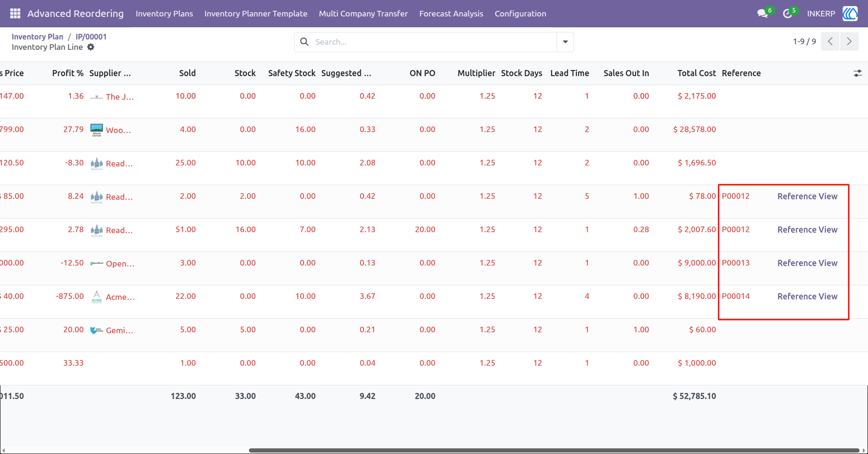This screenshot has height=454, width=868.
Task: Click the horizontal scrollbar at bottom
Action: tap(554, 450)
